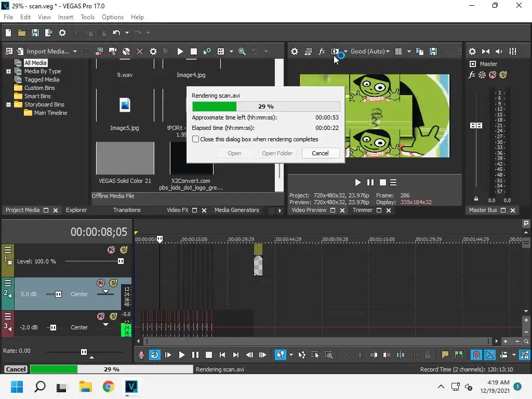
Task: Play timeline from transport bar
Action: coord(181,355)
